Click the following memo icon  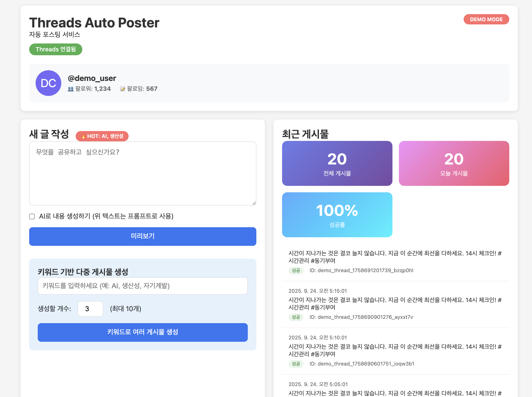click(x=122, y=89)
